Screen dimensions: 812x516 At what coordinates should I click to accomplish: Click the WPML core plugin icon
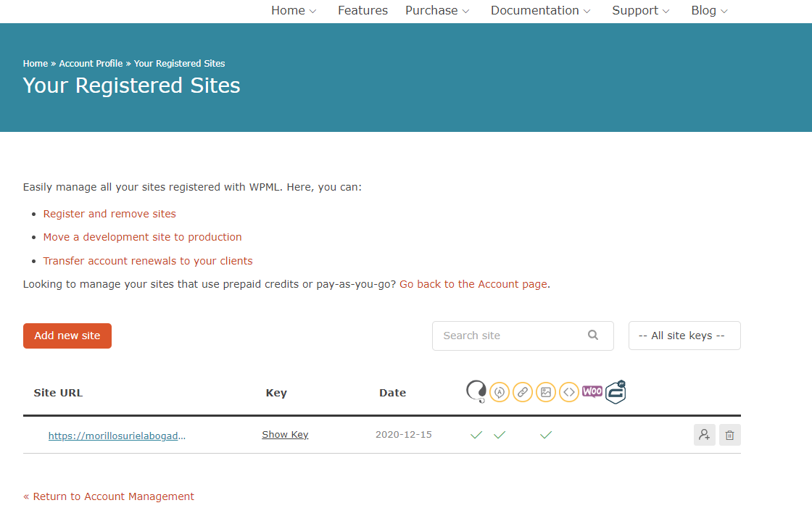[476, 392]
